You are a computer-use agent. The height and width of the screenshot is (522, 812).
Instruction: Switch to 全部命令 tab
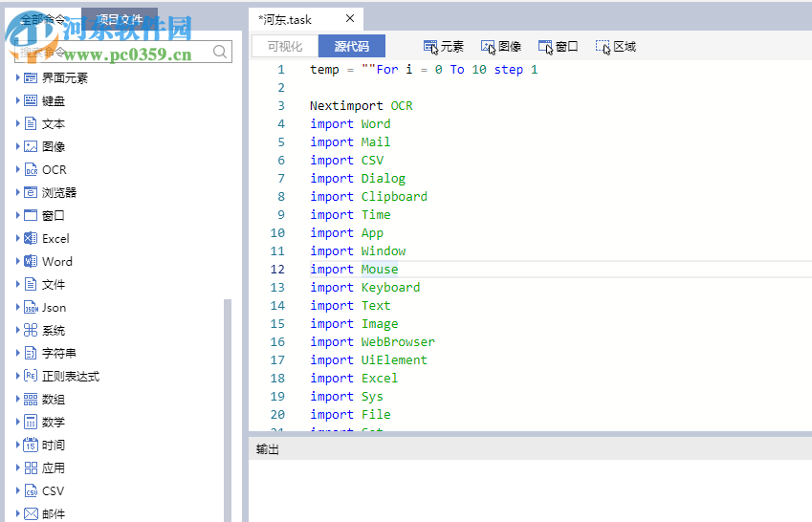click(43, 20)
